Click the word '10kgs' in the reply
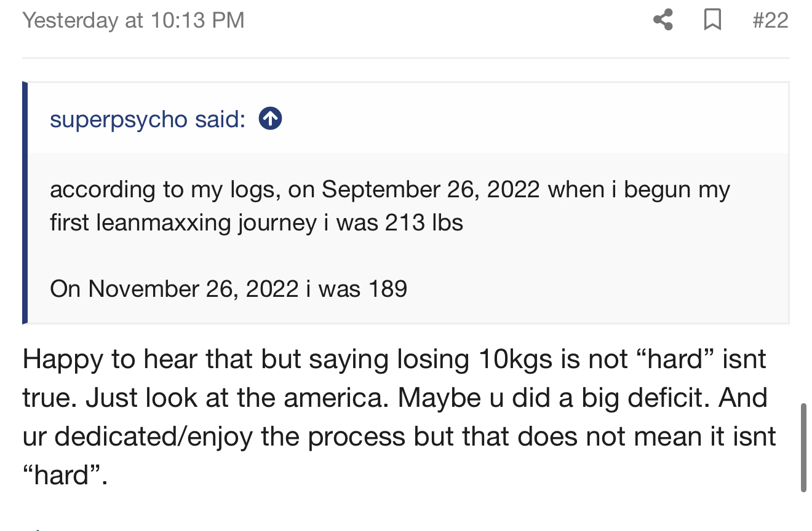Screen dimensions: 812x531 515,359
